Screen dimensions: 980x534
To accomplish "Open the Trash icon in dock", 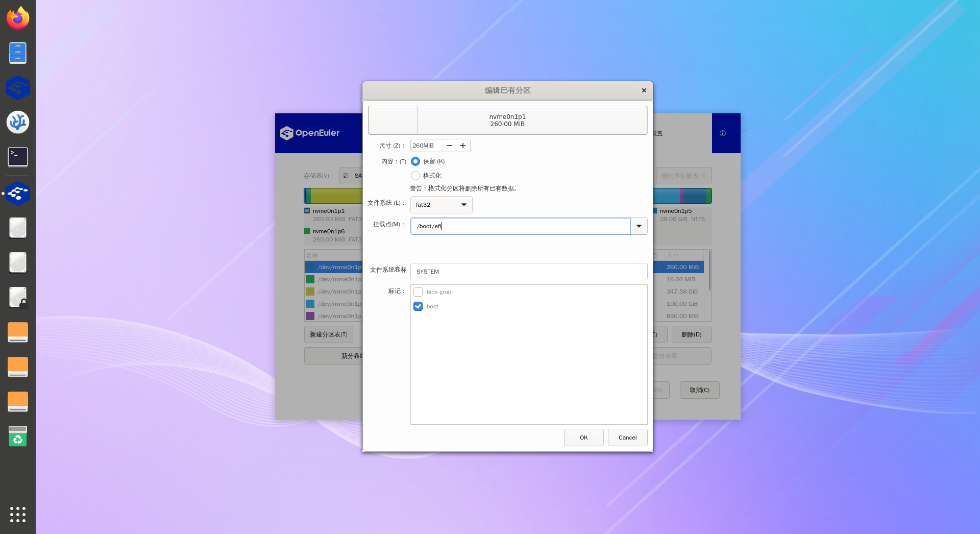I will [x=18, y=436].
